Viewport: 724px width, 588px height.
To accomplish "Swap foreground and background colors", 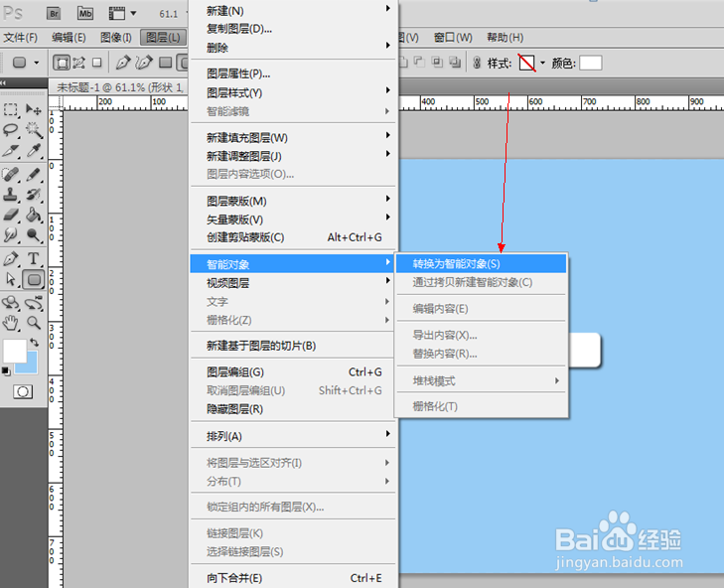I will pyautogui.click(x=34, y=343).
